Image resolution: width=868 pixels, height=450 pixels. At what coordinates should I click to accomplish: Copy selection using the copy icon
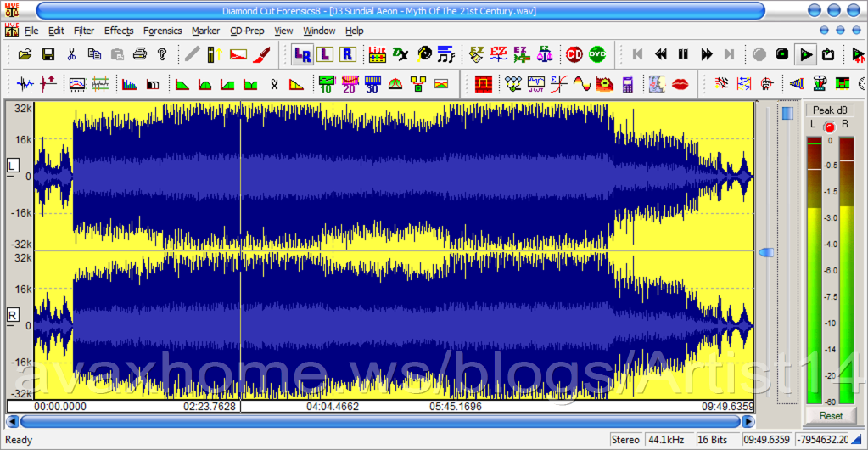(x=95, y=54)
